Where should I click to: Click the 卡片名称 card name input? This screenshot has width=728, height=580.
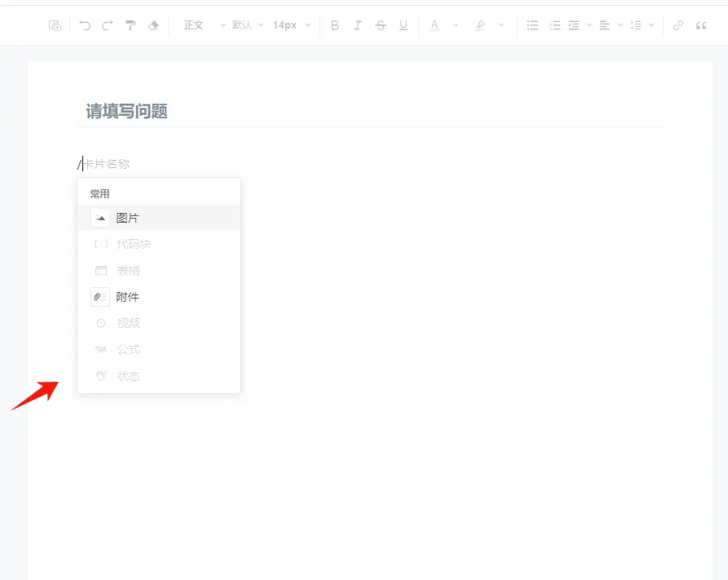tap(106, 164)
